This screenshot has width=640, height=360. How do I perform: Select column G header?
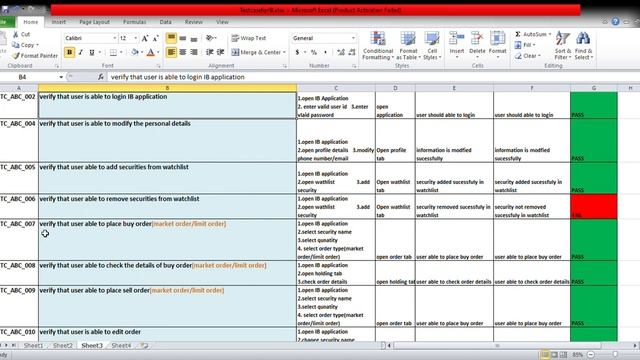(593, 88)
